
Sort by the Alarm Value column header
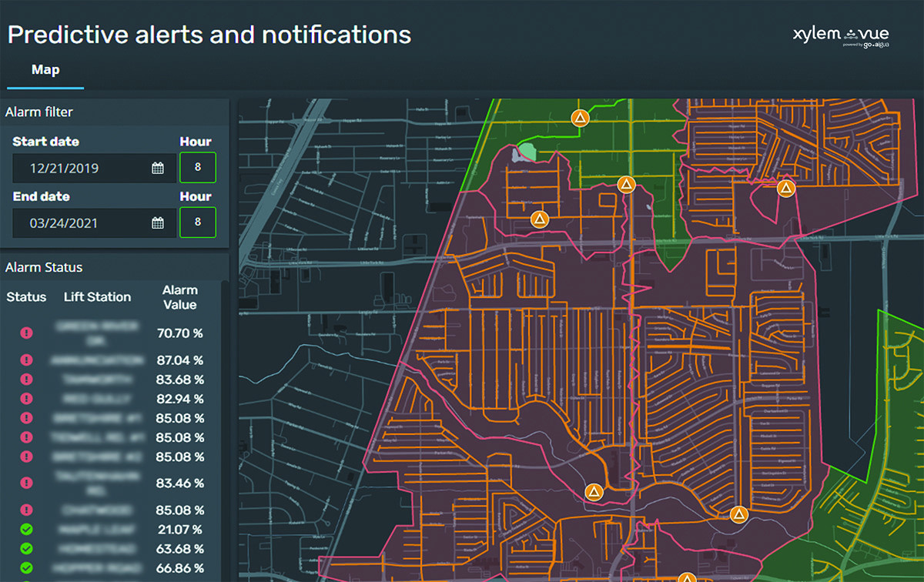[179, 297]
